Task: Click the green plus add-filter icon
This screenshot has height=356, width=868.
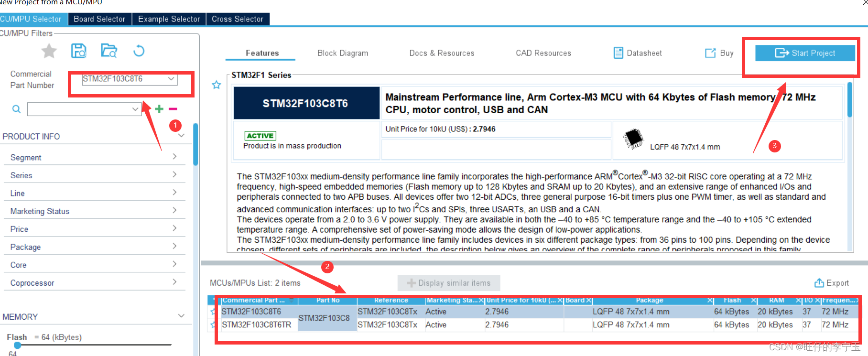Action: 159,109
